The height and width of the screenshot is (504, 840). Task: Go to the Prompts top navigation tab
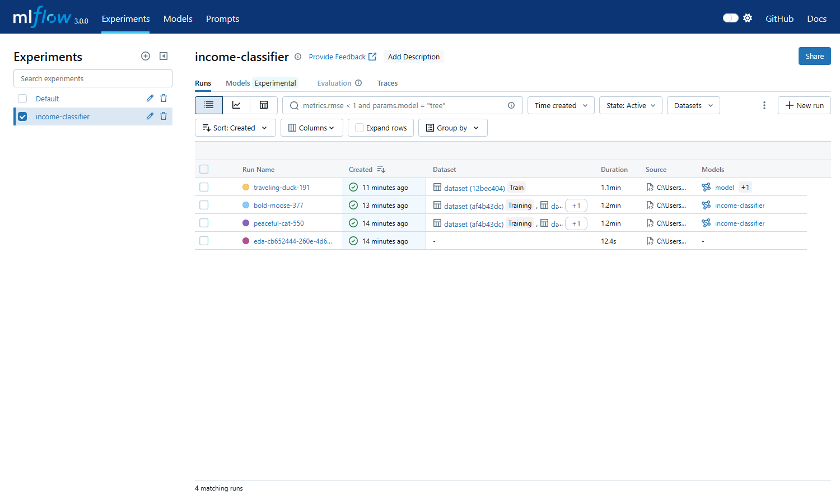click(222, 18)
